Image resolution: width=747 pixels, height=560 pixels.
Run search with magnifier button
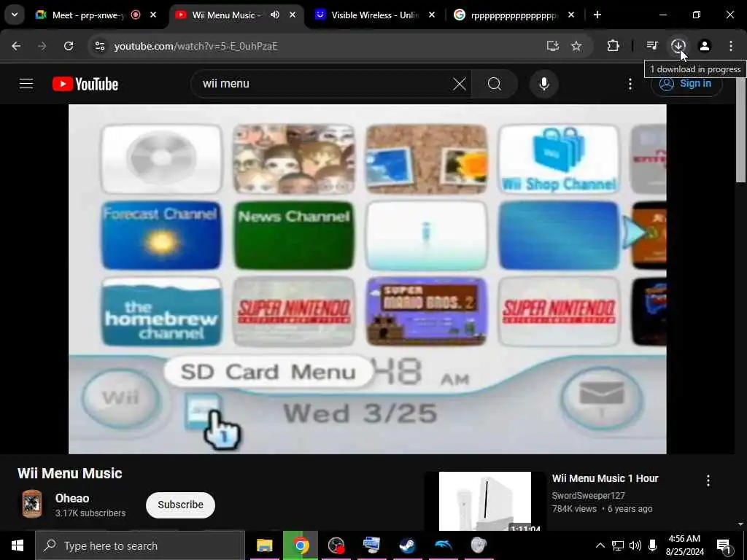pyautogui.click(x=495, y=84)
